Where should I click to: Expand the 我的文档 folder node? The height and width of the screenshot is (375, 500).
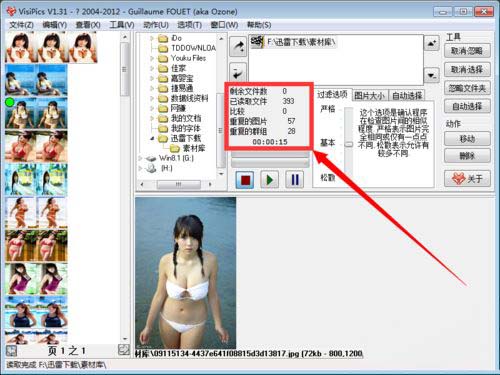pos(152,118)
